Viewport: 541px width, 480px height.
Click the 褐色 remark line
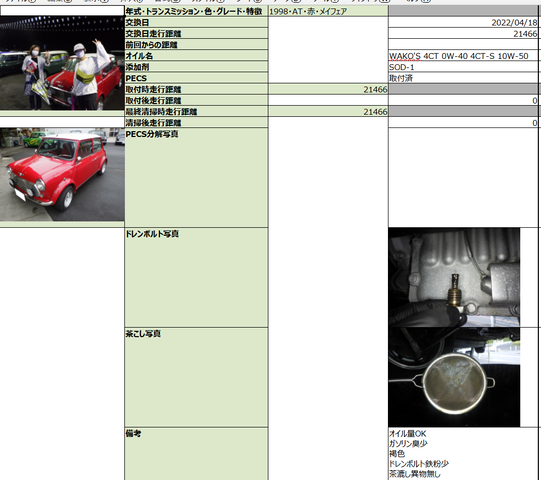click(397, 453)
